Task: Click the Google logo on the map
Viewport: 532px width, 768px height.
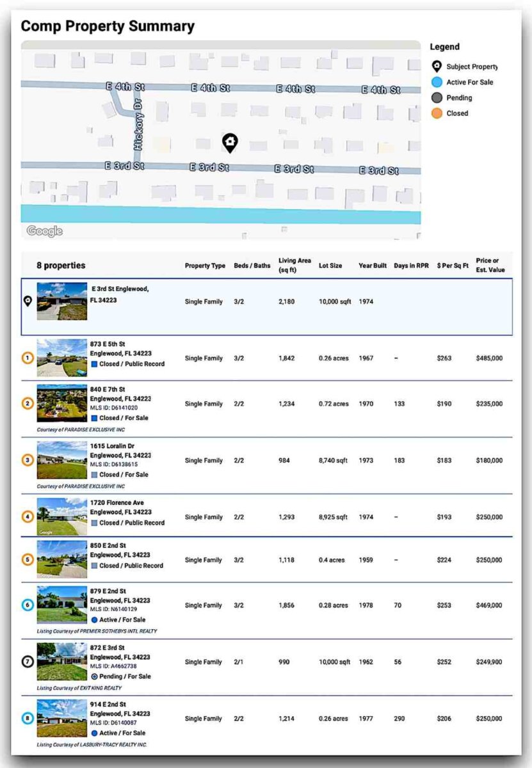Action: coord(45,231)
